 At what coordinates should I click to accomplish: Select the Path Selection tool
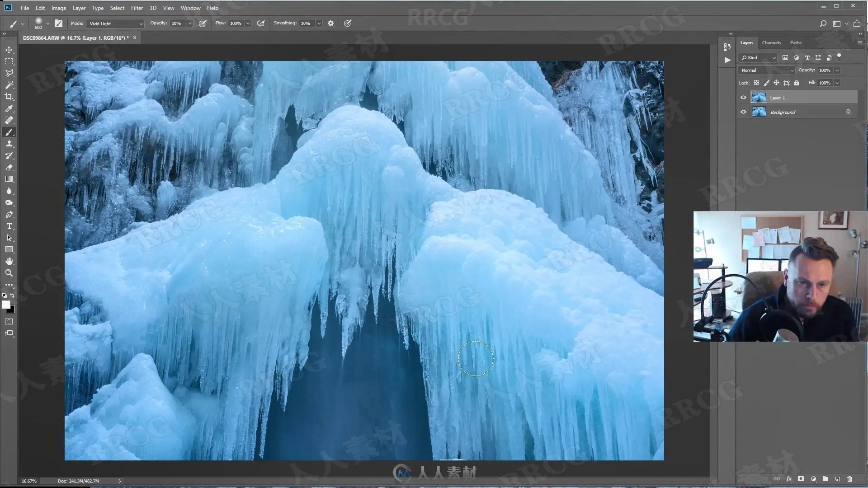(9, 238)
